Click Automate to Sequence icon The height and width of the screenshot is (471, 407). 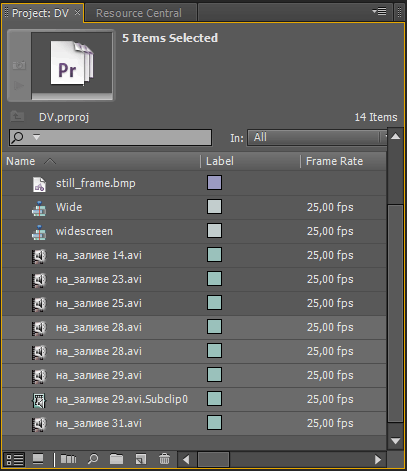[x=68, y=459]
